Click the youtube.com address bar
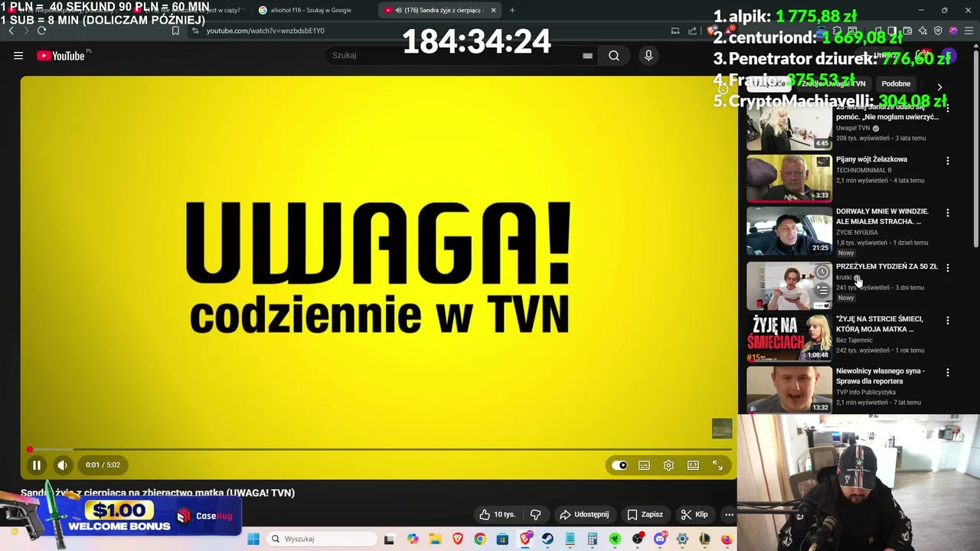 click(429, 31)
